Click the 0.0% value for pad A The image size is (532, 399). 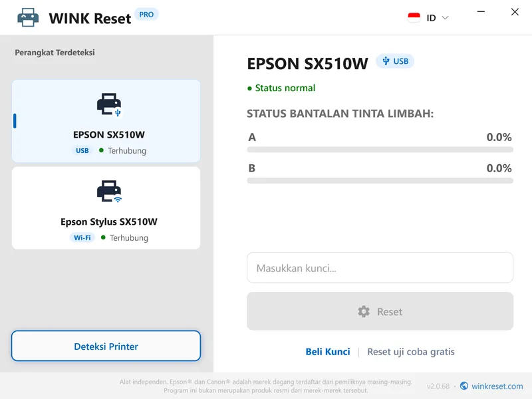[499, 137]
